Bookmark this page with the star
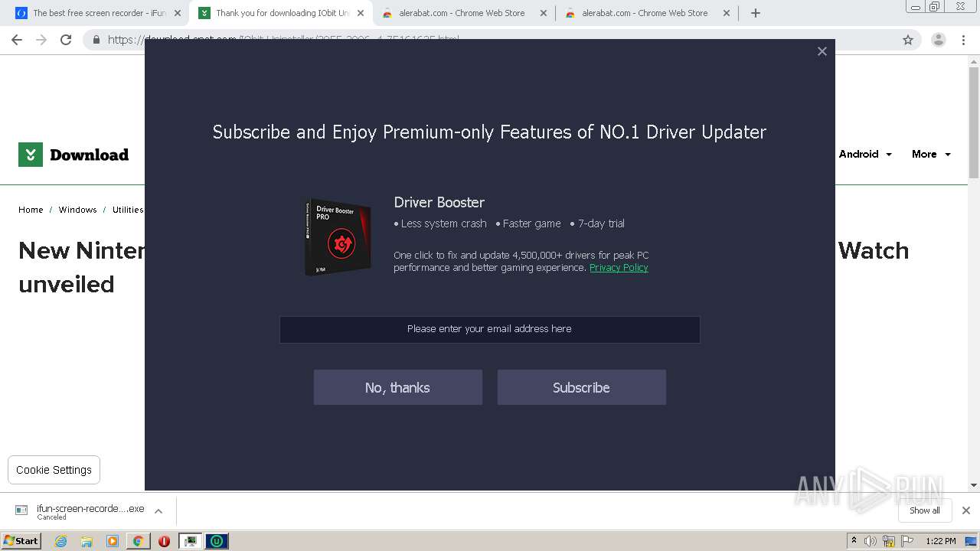The image size is (980, 551). click(x=908, y=40)
